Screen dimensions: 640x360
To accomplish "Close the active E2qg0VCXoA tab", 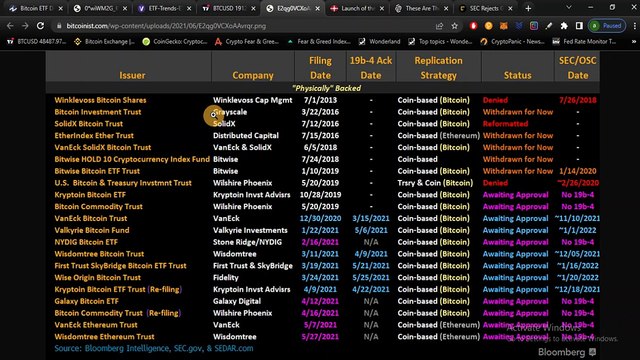I will (318, 8).
